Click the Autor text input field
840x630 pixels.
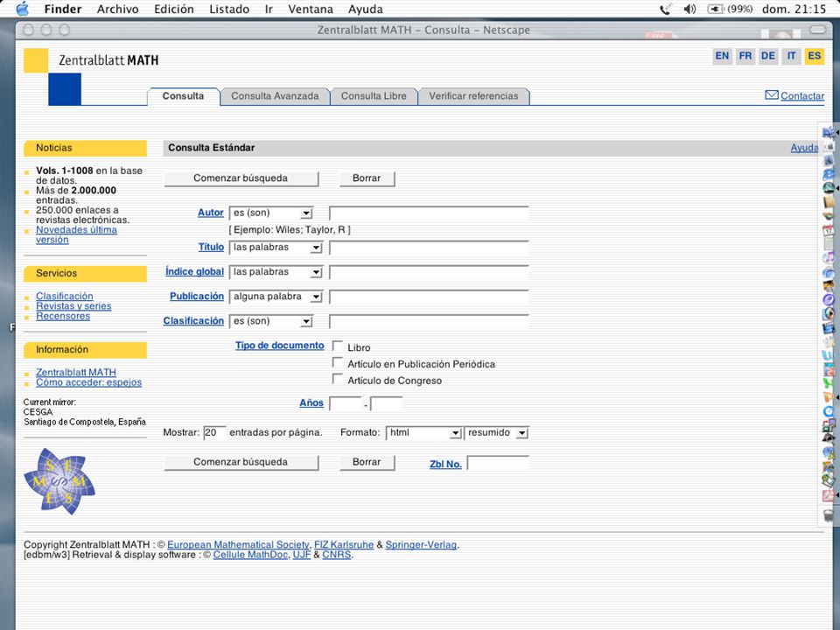tap(429, 213)
